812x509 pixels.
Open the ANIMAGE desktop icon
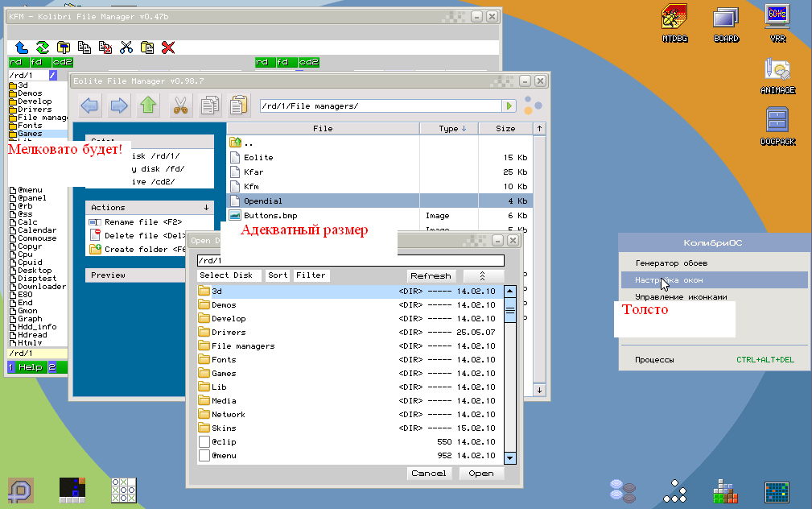click(x=777, y=75)
